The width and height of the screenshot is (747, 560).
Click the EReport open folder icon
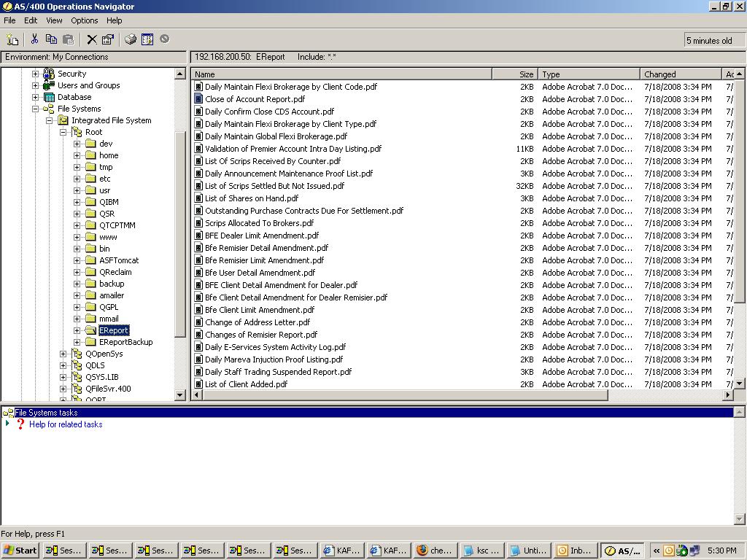click(x=90, y=330)
